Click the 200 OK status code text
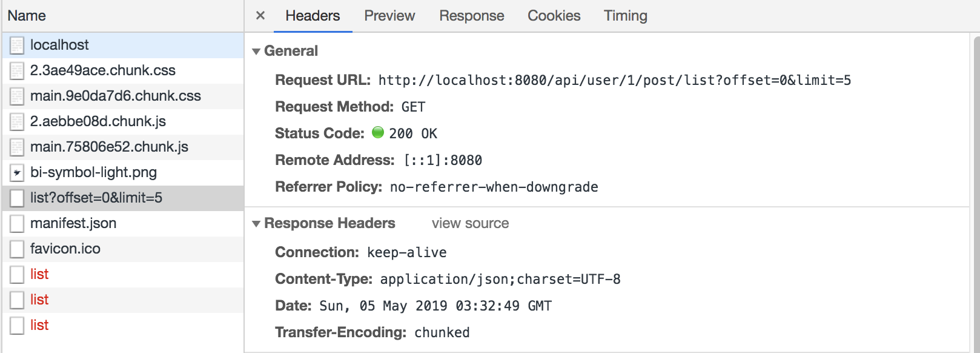This screenshot has height=353, width=980. [x=413, y=133]
